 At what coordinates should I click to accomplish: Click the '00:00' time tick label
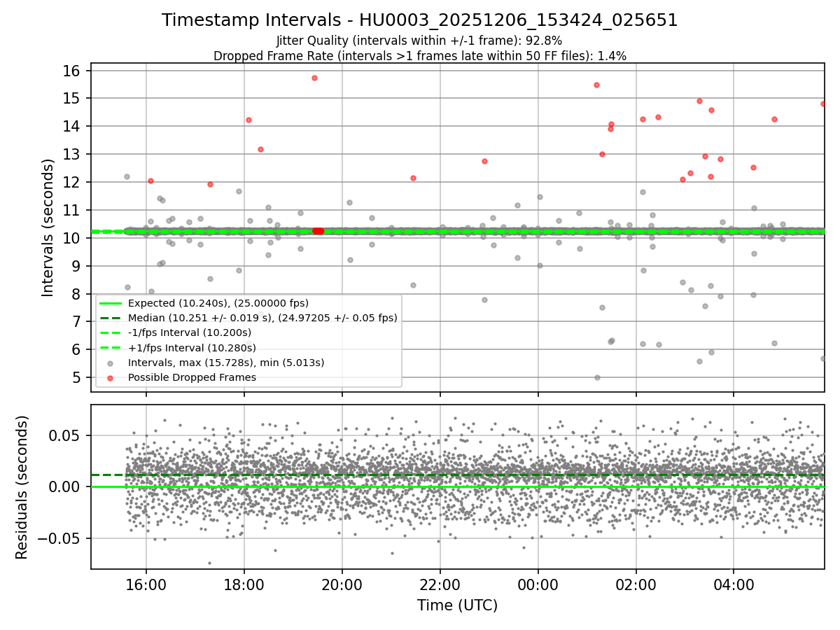pyautogui.click(x=538, y=584)
